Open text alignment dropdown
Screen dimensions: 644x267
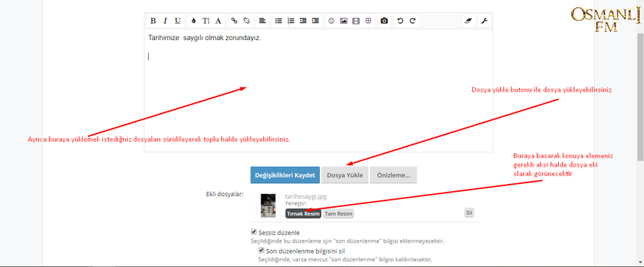click(x=263, y=21)
